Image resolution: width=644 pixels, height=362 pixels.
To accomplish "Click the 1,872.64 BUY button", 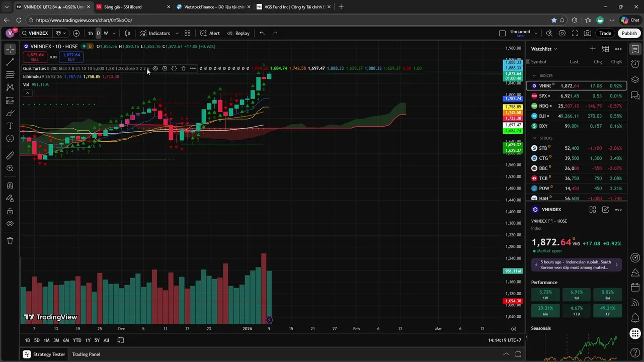I will pyautogui.click(x=71, y=57).
